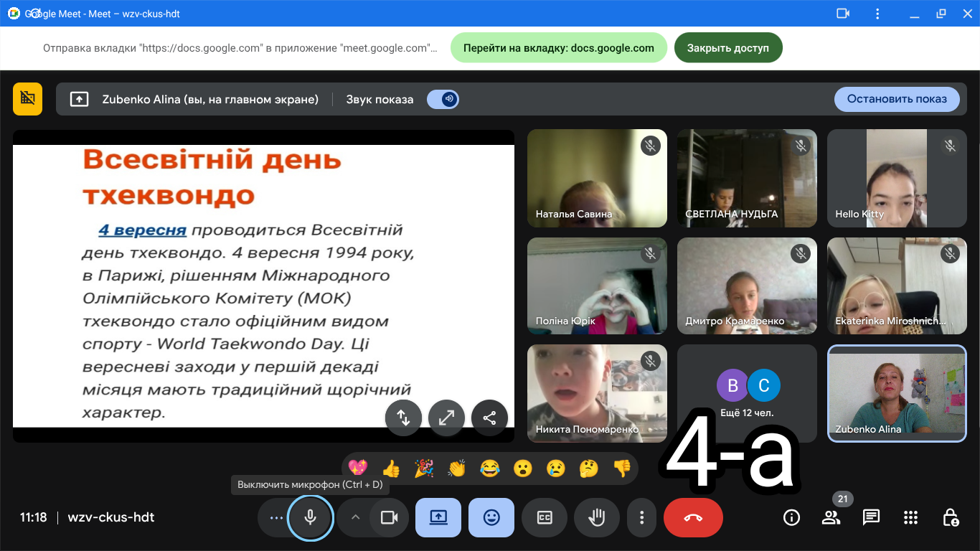
Task: Select СВЕТЛАНА НУДЬГА video tile
Action: pos(747,178)
